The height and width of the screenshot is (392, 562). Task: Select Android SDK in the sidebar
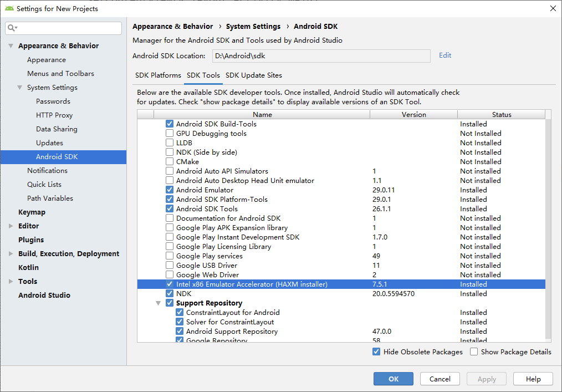pos(63,157)
